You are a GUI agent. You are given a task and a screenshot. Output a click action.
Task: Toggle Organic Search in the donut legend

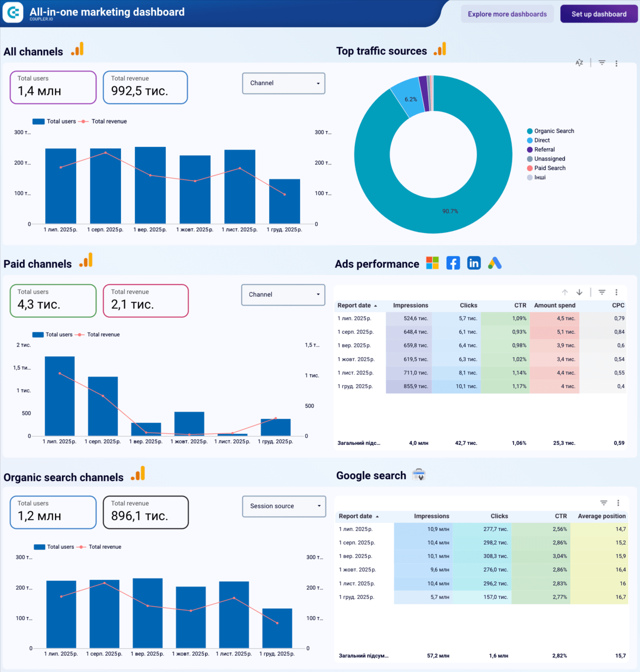(554, 131)
